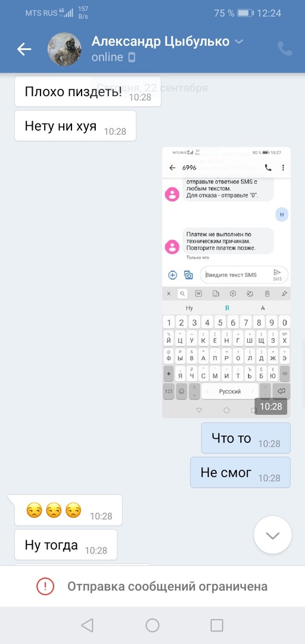Tap the message with three unamused emojis
This screenshot has height=644, width=305.
coord(68,510)
